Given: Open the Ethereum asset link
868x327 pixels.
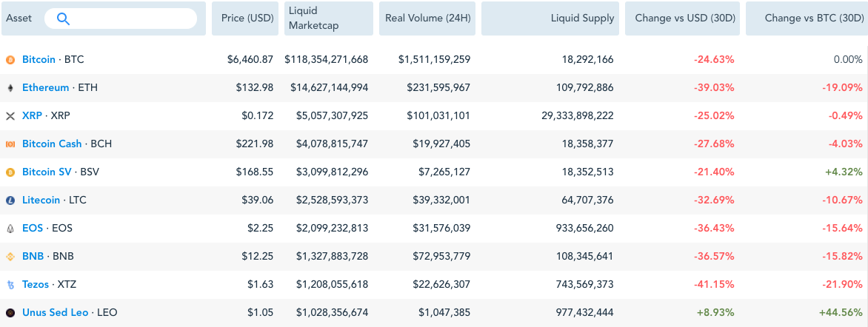Looking at the screenshot, I should [x=45, y=87].
